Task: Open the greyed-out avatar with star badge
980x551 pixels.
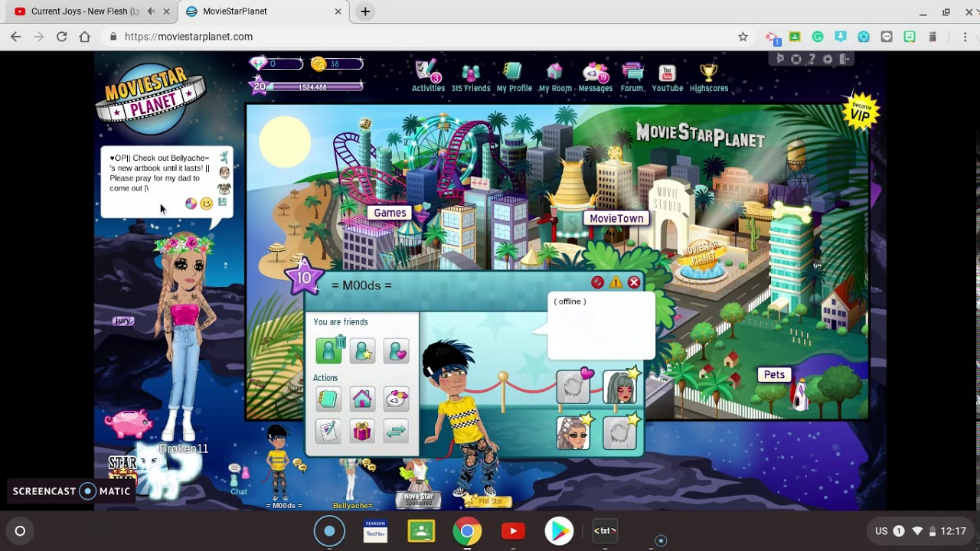Action: point(620,432)
